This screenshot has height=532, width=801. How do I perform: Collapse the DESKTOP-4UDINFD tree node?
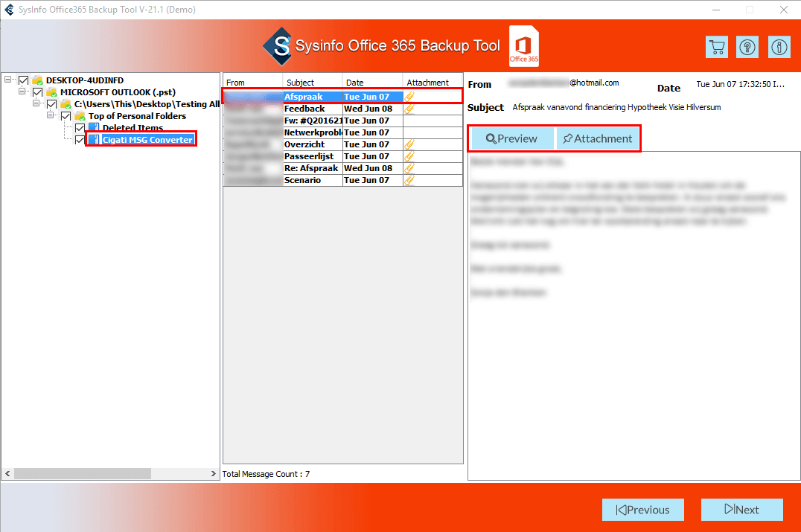(x=9, y=80)
